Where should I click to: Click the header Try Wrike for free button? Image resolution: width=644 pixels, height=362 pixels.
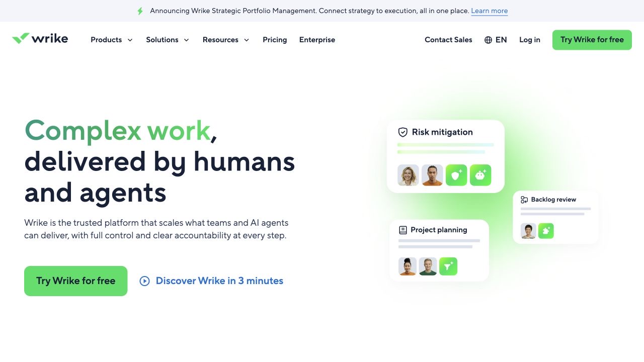[x=592, y=40]
